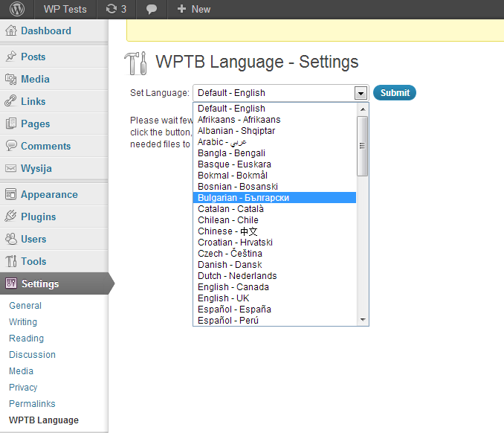The height and width of the screenshot is (433, 504).
Task: Click the tools icon beside page heading
Action: [x=135, y=63]
